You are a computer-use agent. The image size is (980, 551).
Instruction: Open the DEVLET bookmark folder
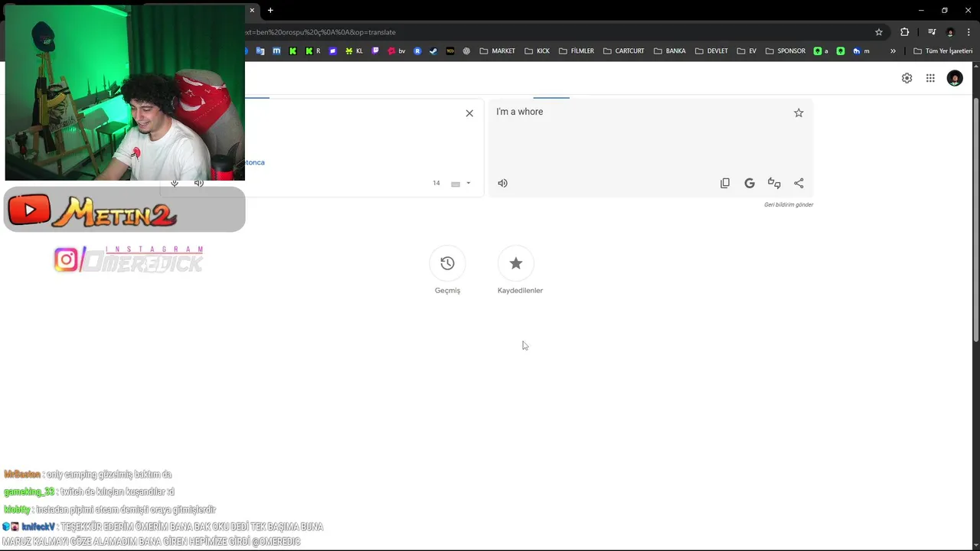[712, 51]
